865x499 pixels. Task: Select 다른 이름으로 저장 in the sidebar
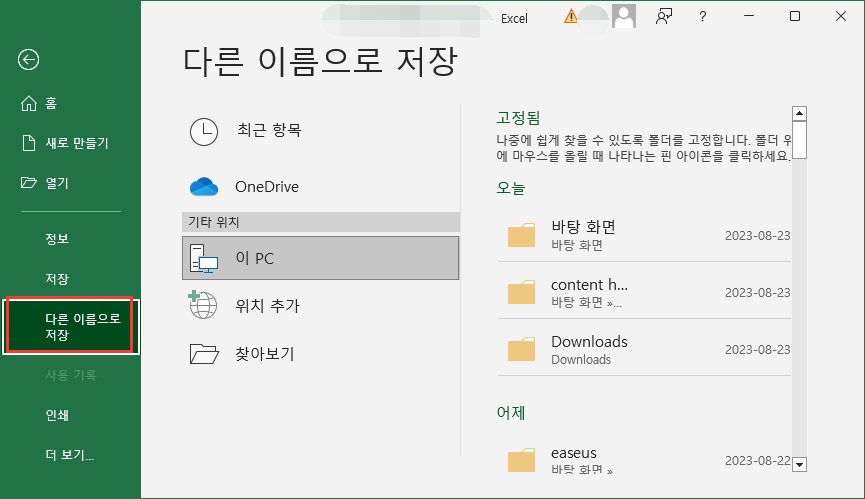(71, 326)
